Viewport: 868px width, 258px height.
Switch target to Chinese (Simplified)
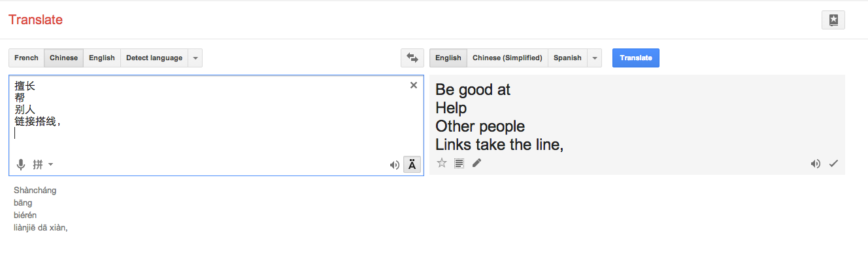507,58
